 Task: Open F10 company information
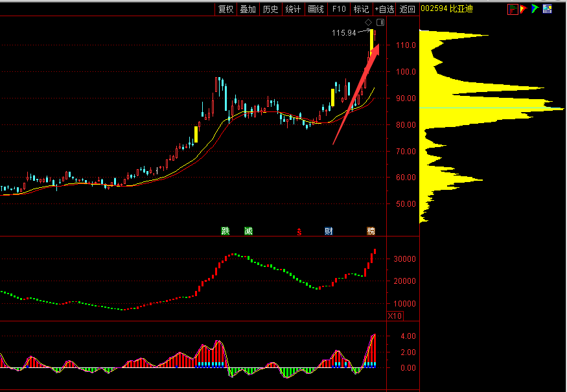point(339,9)
